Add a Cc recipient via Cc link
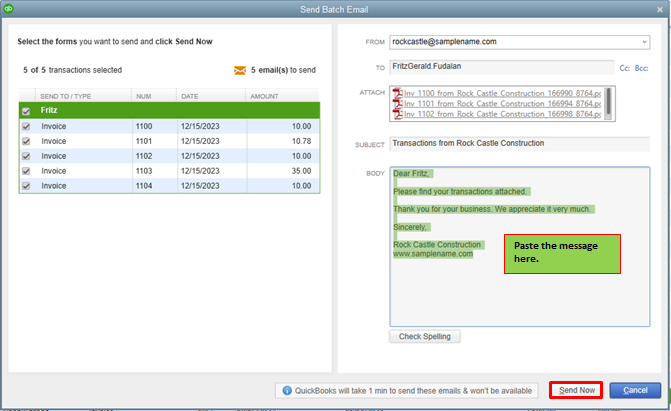The width and height of the screenshot is (671, 411). (624, 68)
